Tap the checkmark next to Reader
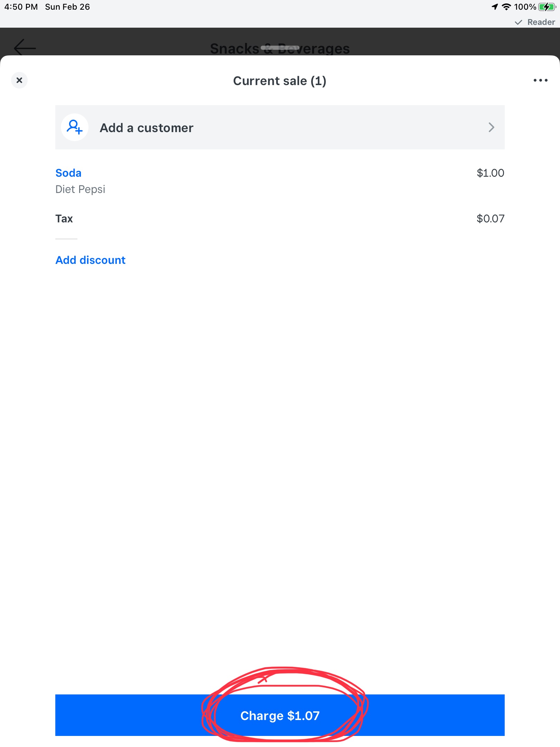This screenshot has width=560, height=747. (518, 22)
